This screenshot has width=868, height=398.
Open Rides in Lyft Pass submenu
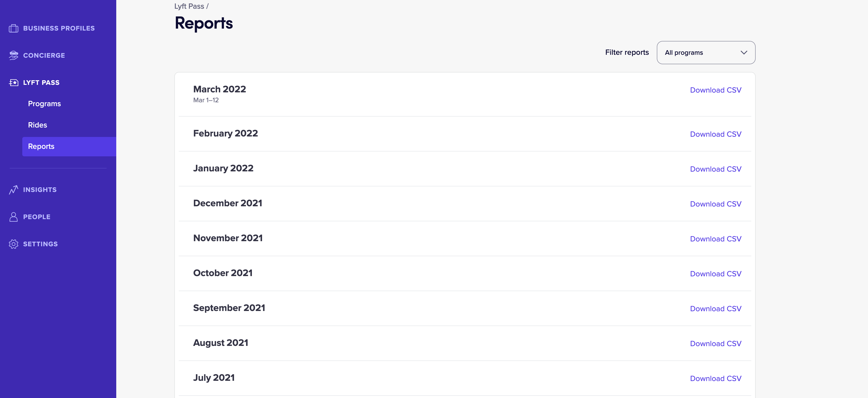coord(37,125)
